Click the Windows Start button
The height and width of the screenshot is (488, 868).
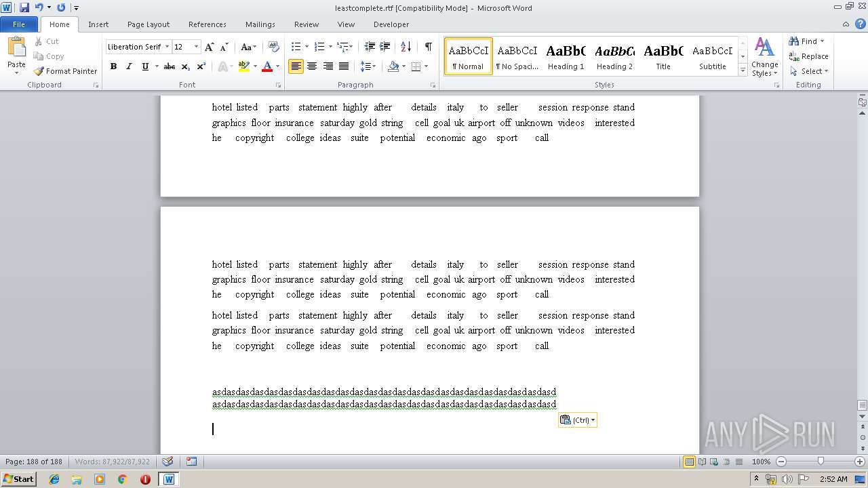pyautogui.click(x=18, y=479)
